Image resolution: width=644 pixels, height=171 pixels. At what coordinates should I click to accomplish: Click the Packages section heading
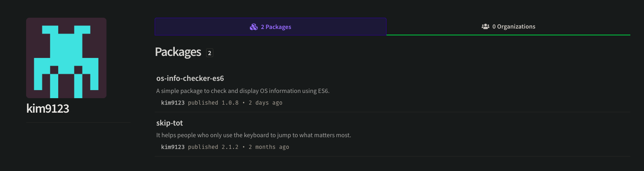pos(178,52)
